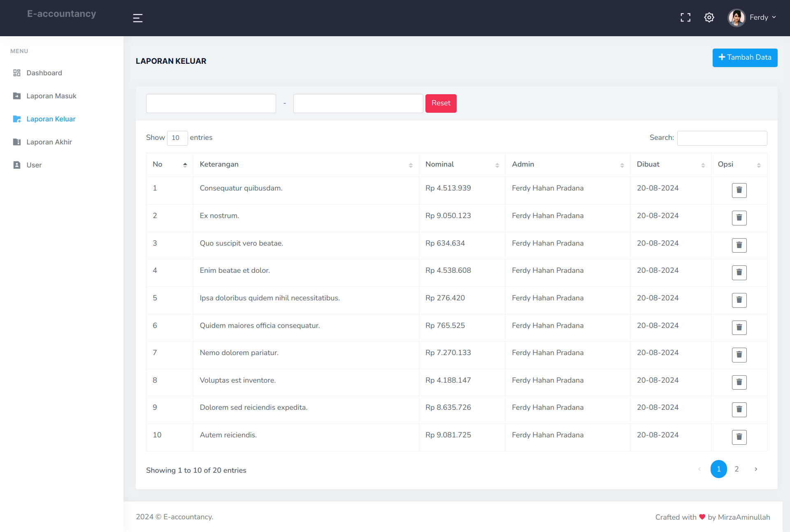Screen dimensions: 790x532
Task: Open the settings gear icon
Action: click(x=709, y=17)
